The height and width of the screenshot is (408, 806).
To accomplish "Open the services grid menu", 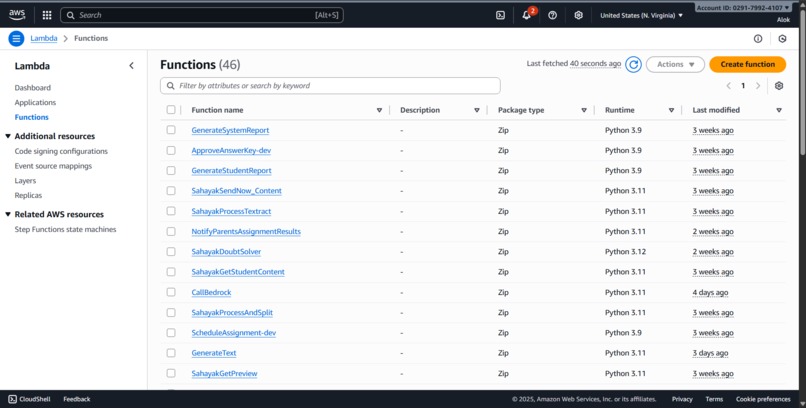I will point(47,15).
